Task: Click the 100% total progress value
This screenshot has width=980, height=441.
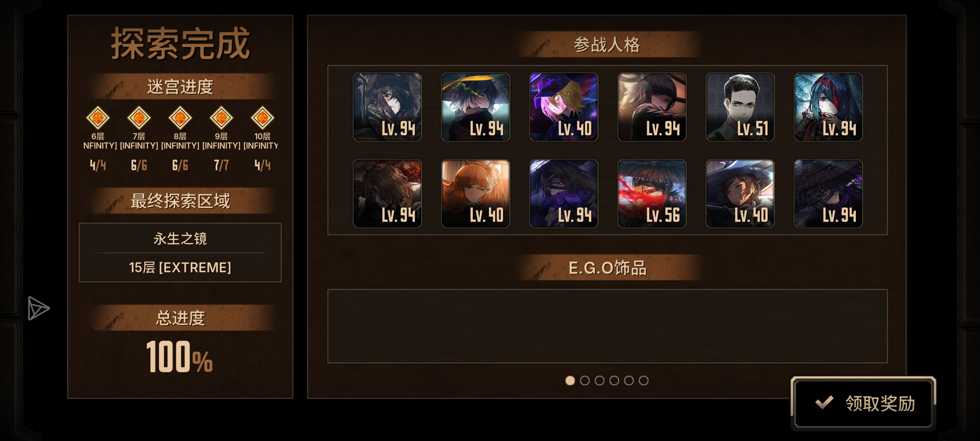Action: click(x=179, y=357)
